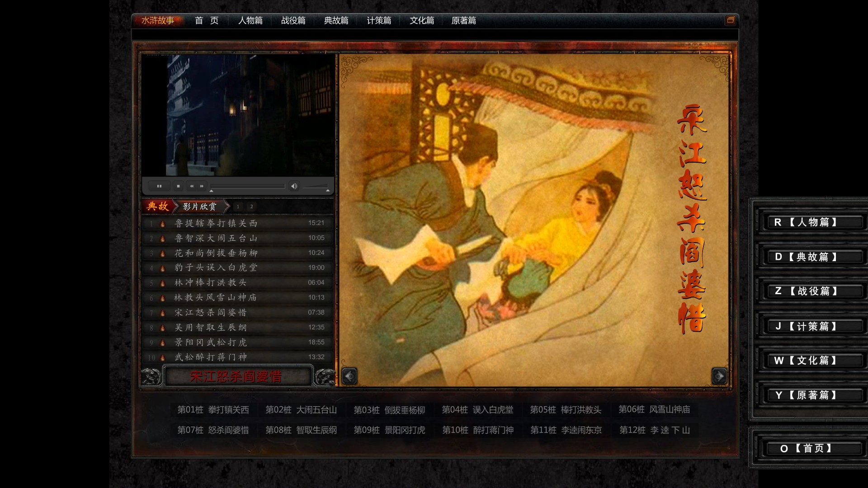Rewind the video
868x488 pixels.
[x=192, y=186]
